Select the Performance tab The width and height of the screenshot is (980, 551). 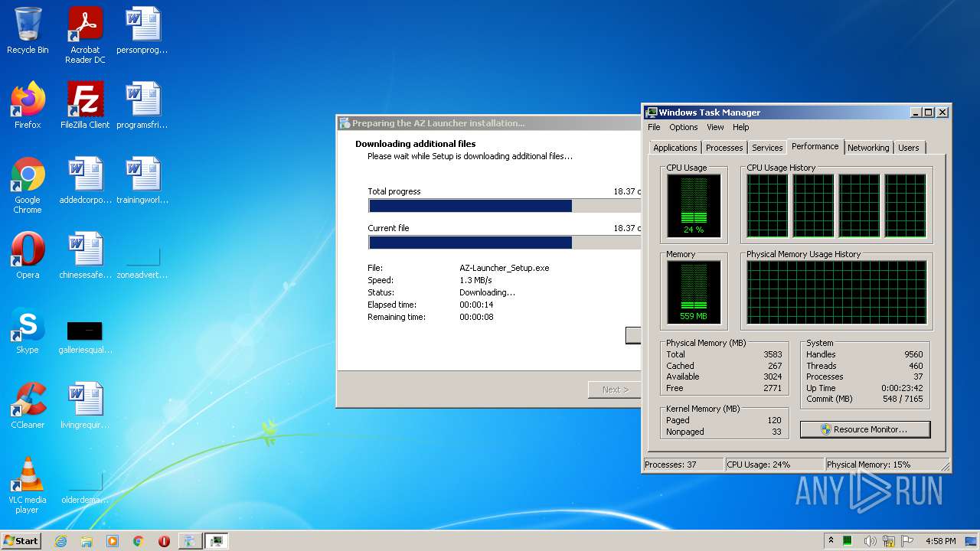(815, 146)
